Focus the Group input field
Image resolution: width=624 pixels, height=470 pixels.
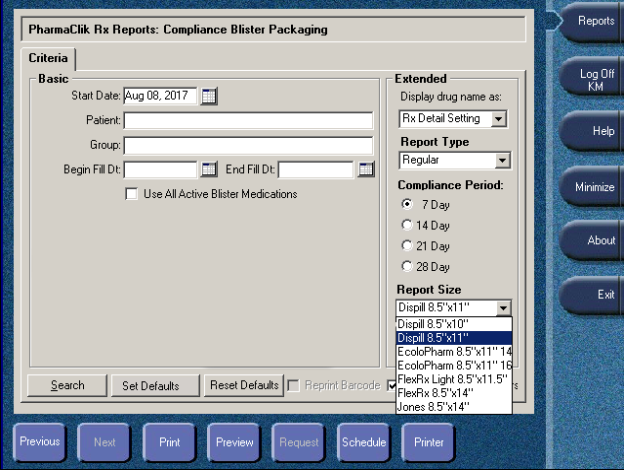[x=248, y=145]
